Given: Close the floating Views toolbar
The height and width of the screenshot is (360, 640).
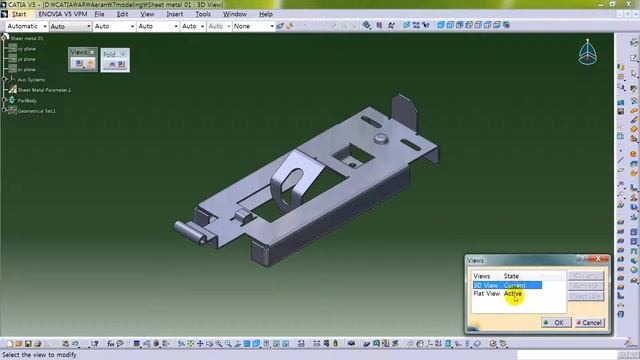Looking at the screenshot, I should click(92, 53).
